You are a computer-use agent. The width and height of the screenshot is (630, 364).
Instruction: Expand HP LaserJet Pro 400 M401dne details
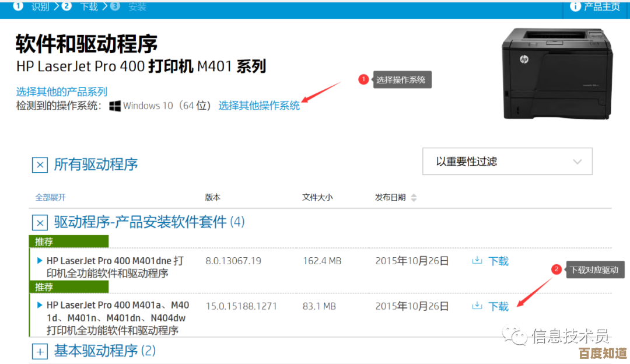pos(40,260)
